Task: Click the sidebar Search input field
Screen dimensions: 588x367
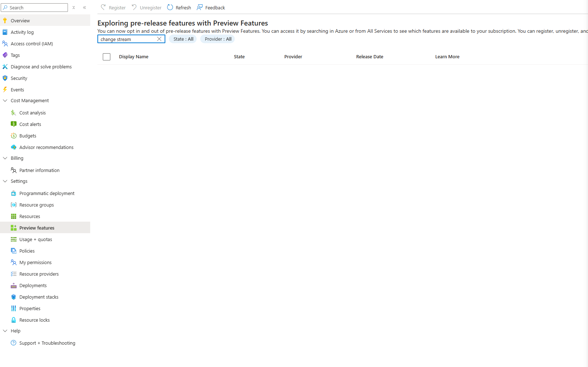Action: [x=35, y=8]
